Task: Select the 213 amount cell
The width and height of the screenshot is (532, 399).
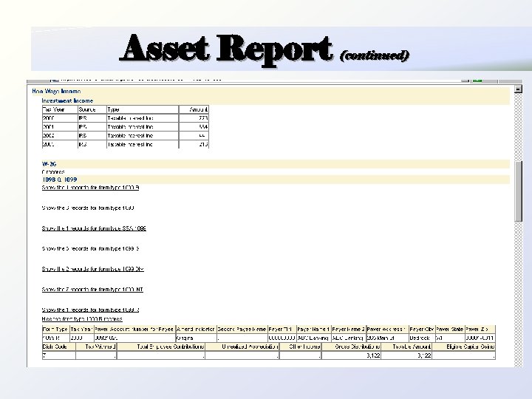Action: coord(194,144)
